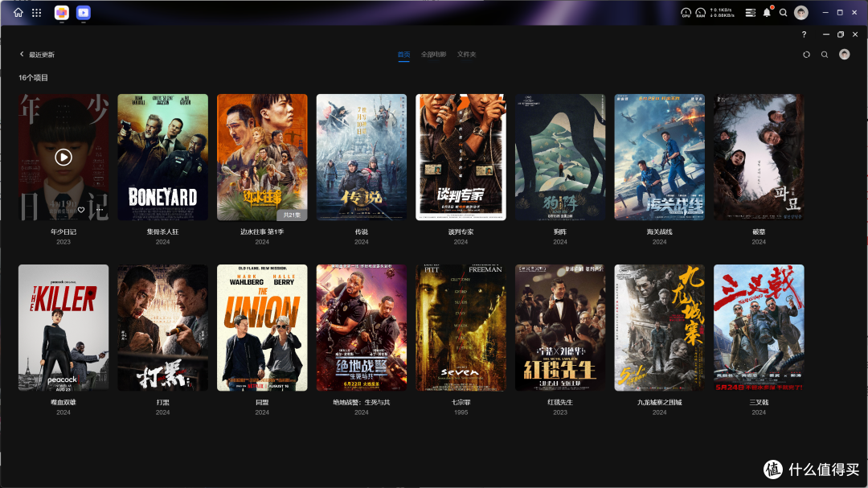Click the title 集骨杀人狂

[x=162, y=232]
